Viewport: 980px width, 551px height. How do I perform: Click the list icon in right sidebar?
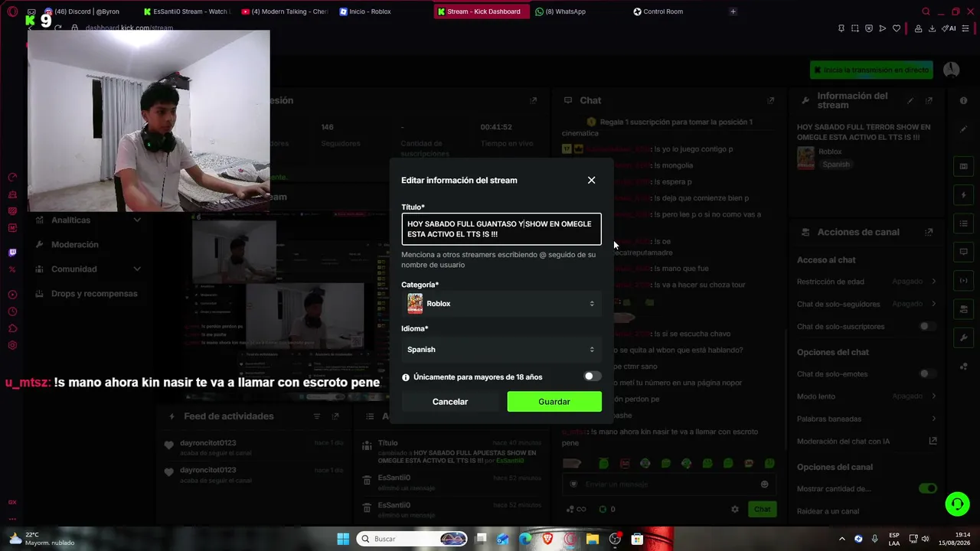(964, 223)
